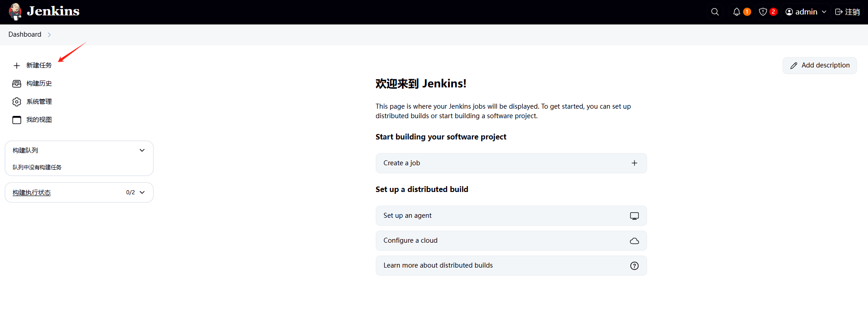Open 构建历史 in the sidebar

[x=39, y=83]
